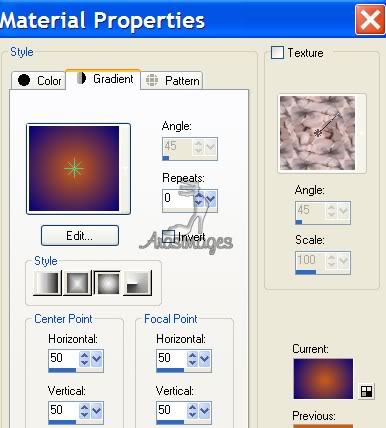Enable the Texture checkbox

(277, 52)
